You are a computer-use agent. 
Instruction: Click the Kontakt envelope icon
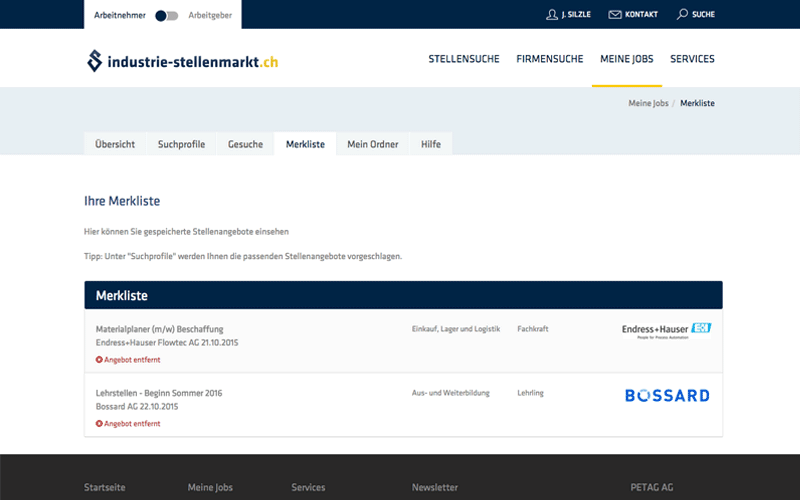point(615,15)
